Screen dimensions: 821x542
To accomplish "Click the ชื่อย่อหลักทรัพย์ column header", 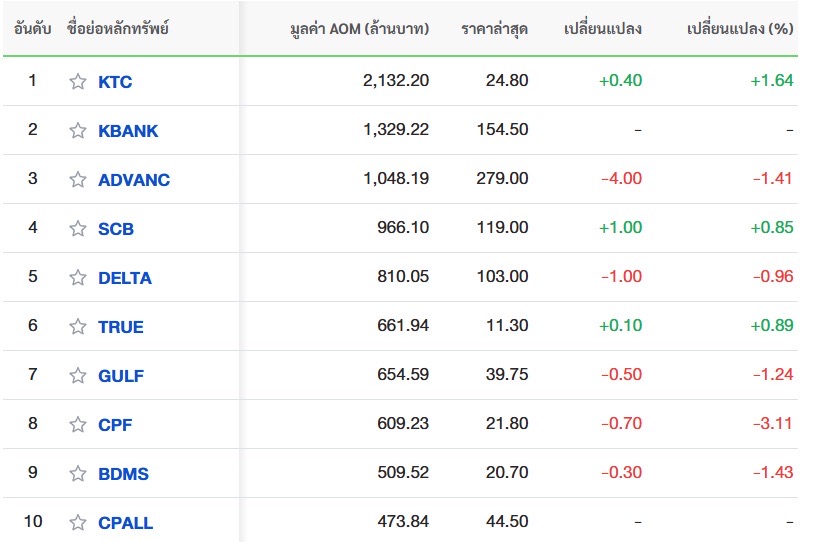I will click(118, 28).
